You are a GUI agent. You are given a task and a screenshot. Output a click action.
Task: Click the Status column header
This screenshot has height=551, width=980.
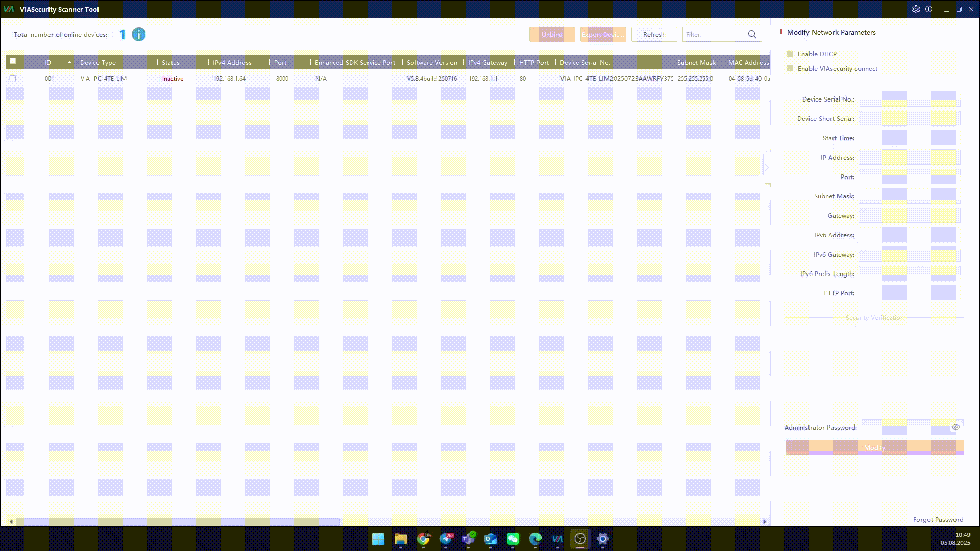pos(171,62)
